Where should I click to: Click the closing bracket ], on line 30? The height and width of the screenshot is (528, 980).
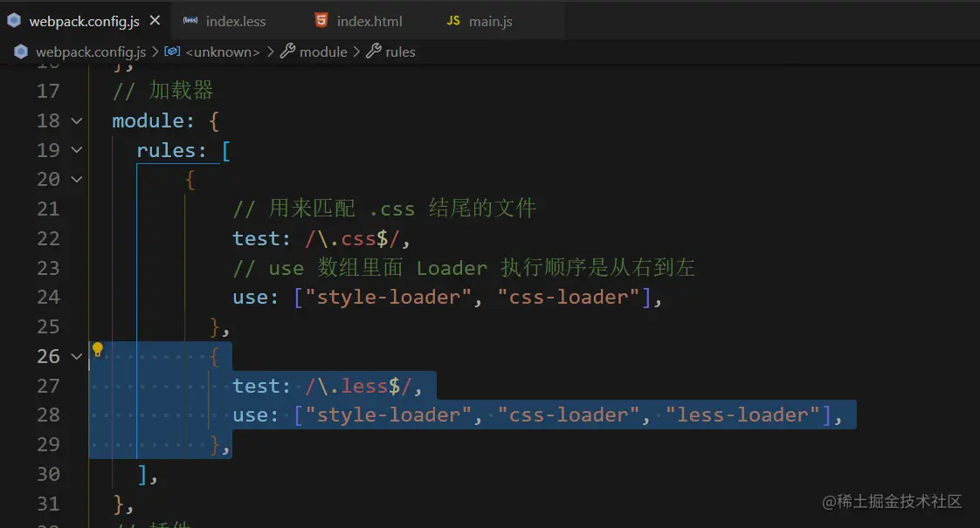[148, 475]
